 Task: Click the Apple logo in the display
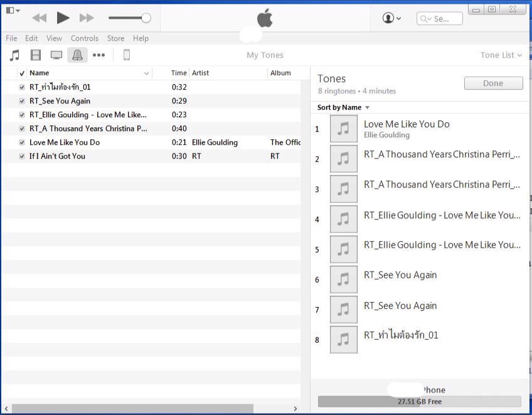point(265,18)
